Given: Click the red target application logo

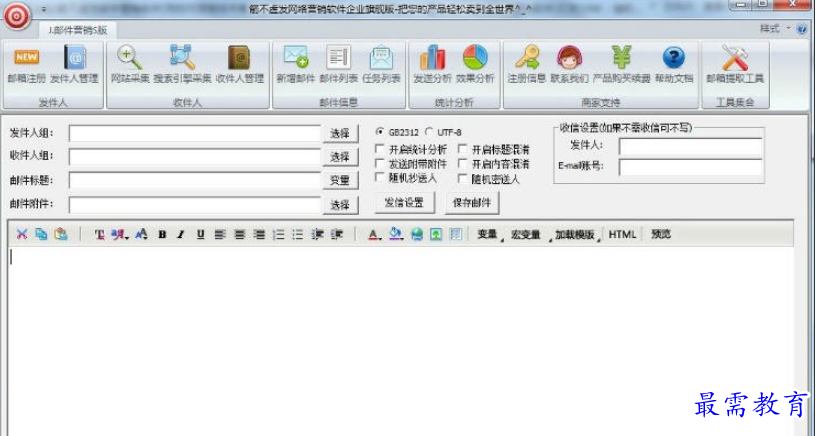Looking at the screenshot, I should 17,16.
